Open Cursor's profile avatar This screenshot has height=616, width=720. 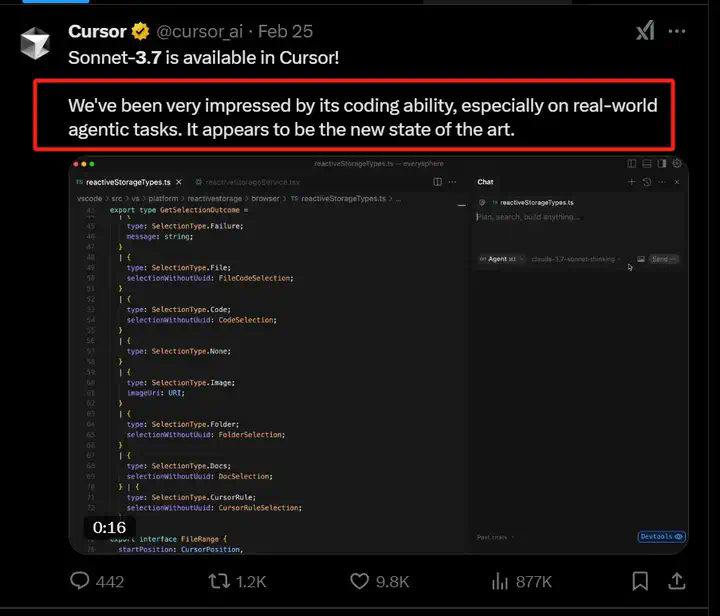click(x=35, y=43)
